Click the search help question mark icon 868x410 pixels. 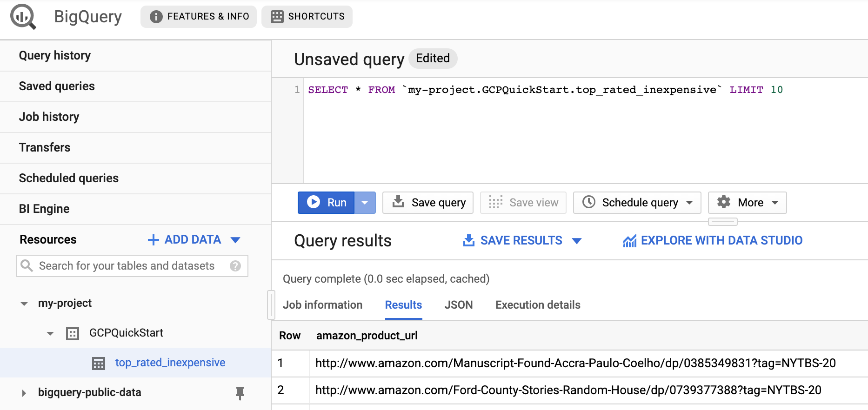(x=235, y=266)
